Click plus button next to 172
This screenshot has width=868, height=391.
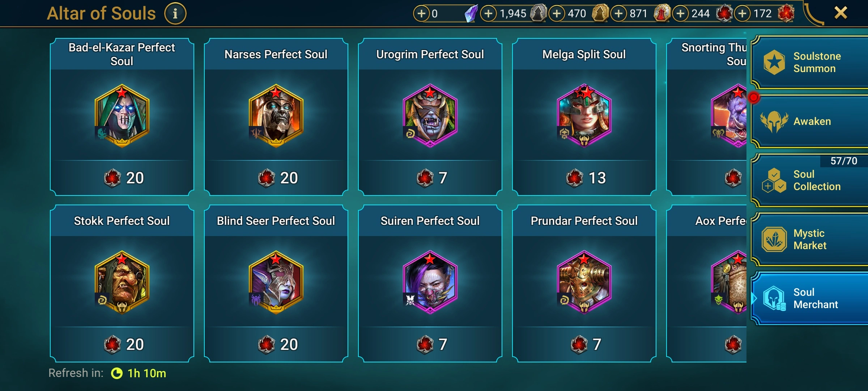coord(742,14)
